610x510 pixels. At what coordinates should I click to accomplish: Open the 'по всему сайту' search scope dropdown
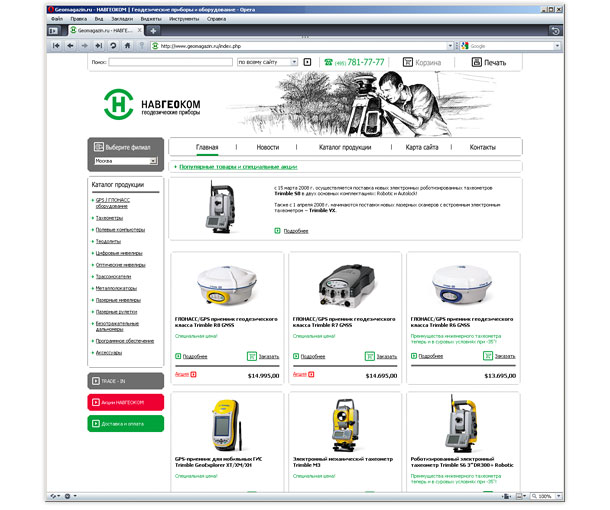click(267, 62)
